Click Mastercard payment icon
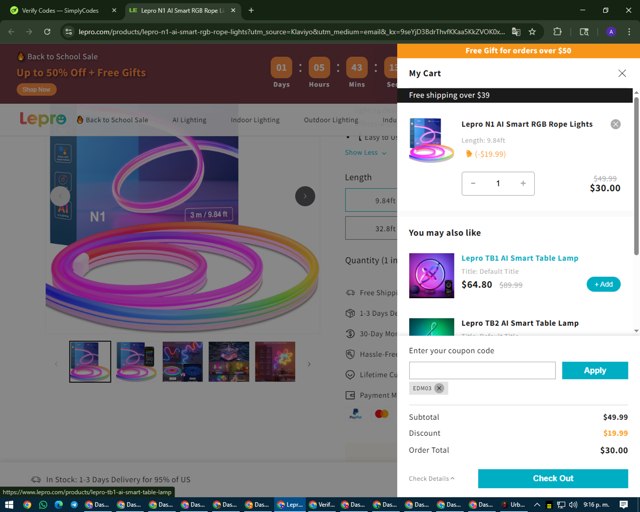 point(381,414)
